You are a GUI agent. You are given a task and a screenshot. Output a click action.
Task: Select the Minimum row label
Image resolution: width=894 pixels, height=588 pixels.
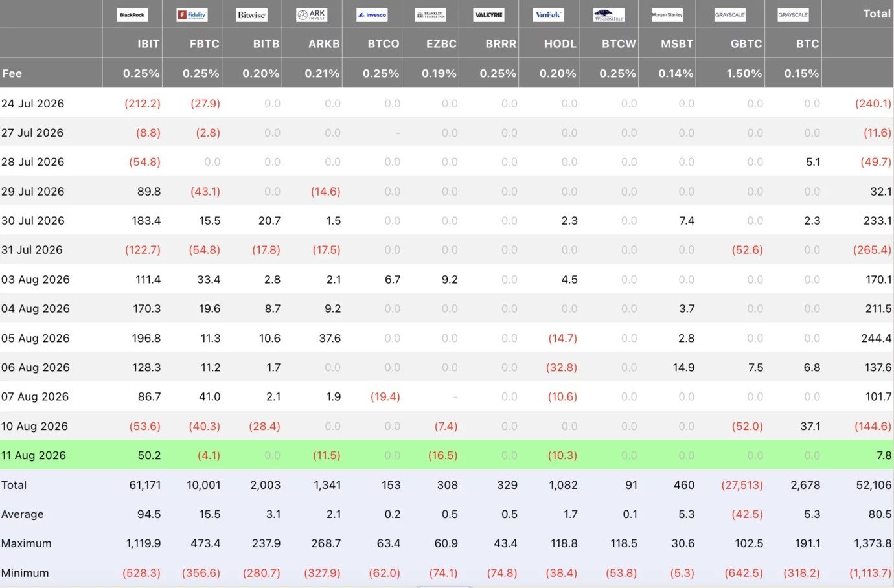[x=25, y=573]
